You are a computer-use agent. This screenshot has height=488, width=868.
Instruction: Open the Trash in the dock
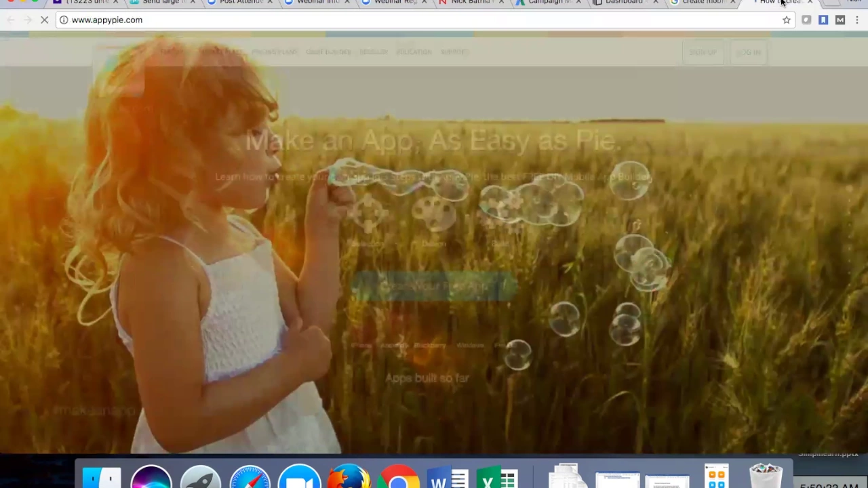pyautogui.click(x=766, y=476)
